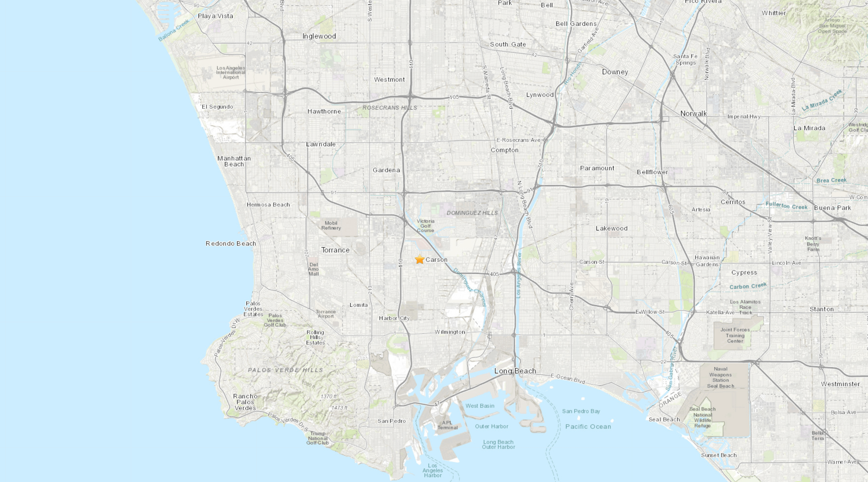Click the Compton label
The width and height of the screenshot is (868, 482).
pyautogui.click(x=505, y=150)
